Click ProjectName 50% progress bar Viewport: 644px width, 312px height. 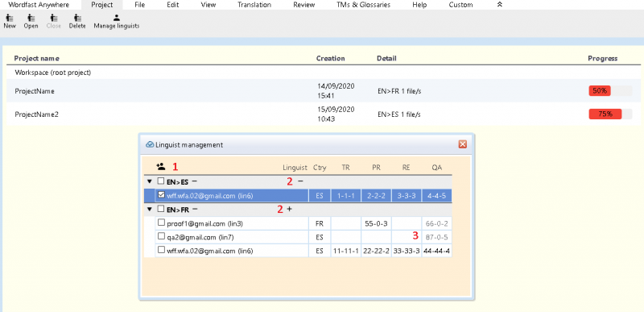click(x=610, y=91)
